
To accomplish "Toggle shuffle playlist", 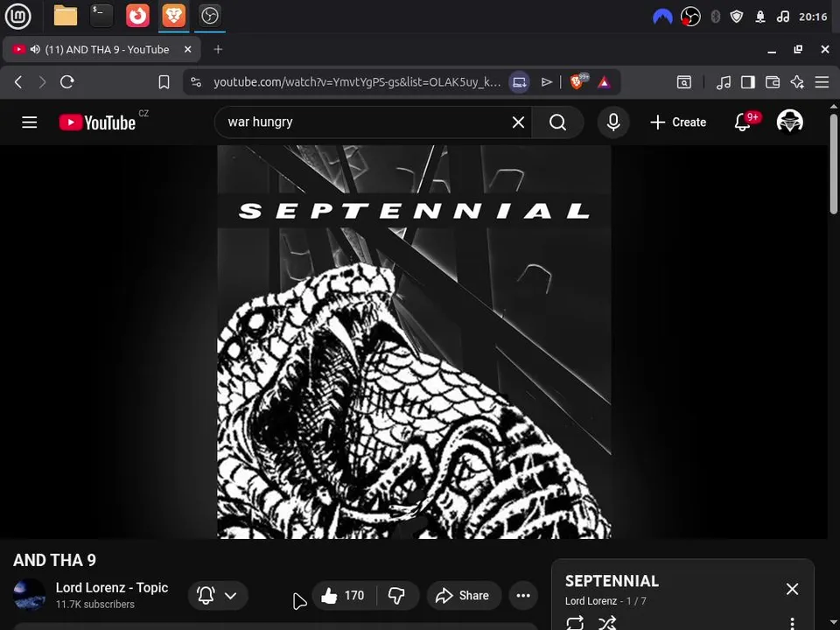I will (607, 623).
